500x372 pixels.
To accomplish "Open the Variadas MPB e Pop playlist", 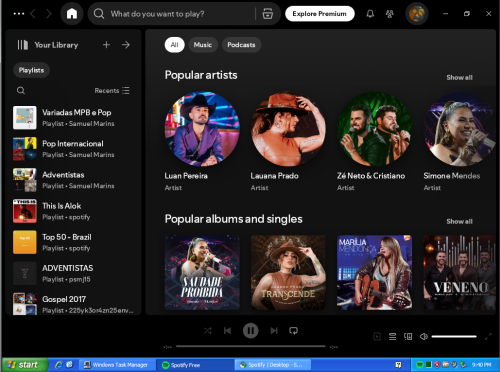I will pyautogui.click(x=73, y=117).
